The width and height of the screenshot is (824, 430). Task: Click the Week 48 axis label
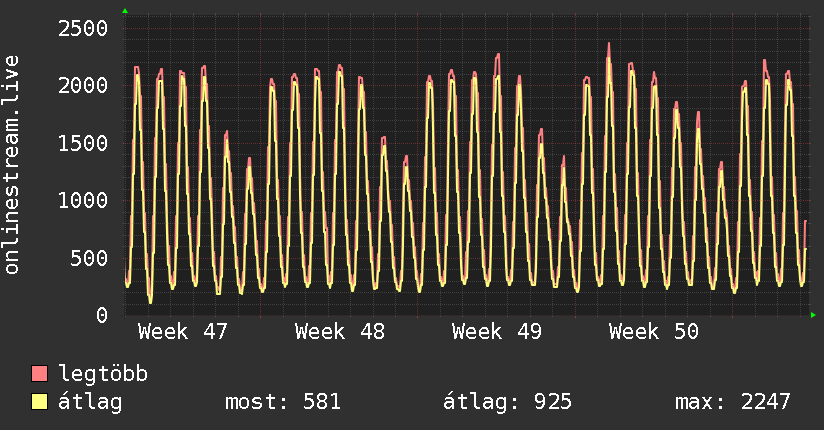coord(340,332)
